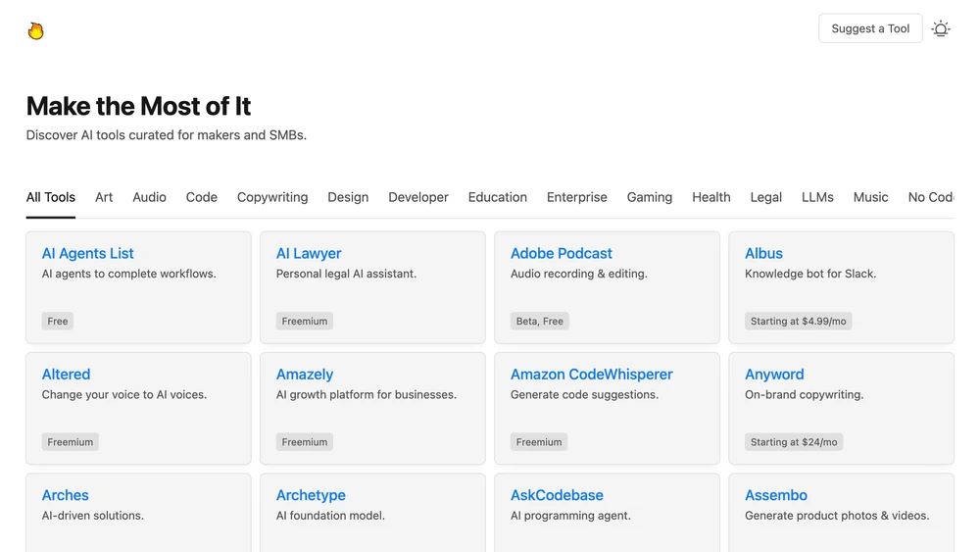Open the AI Lawyer tool link
The image size is (980, 552).
click(x=309, y=253)
